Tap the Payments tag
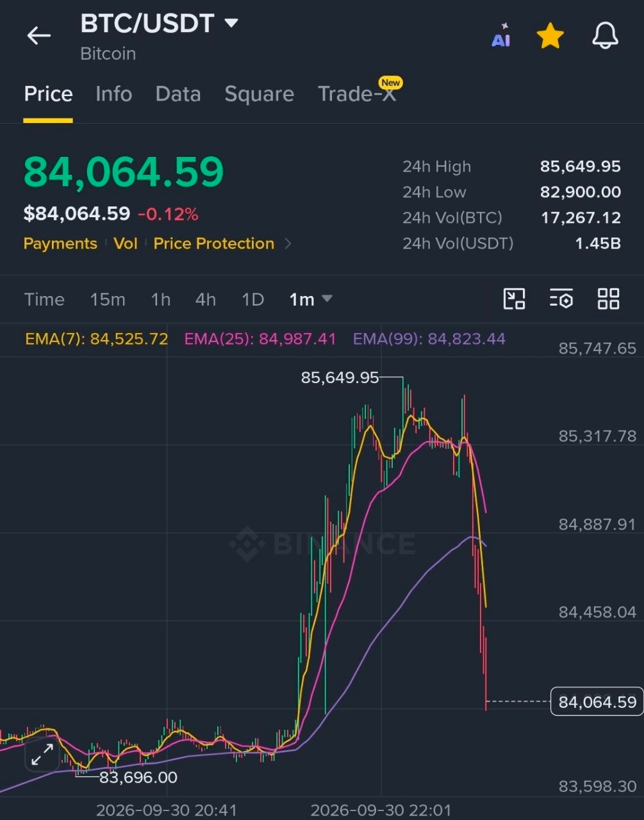Viewport: 644px width, 820px height. pyautogui.click(x=60, y=243)
